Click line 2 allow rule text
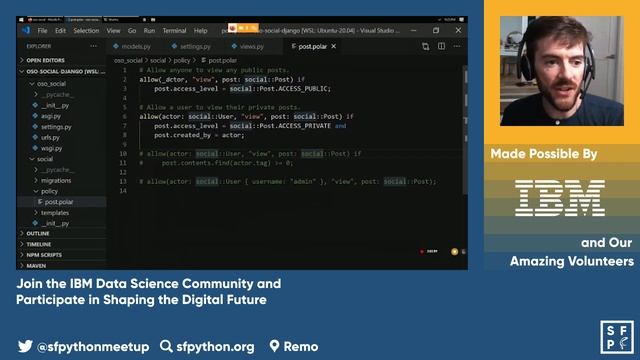Image resolution: width=640 pixels, height=360 pixels. [x=222, y=80]
